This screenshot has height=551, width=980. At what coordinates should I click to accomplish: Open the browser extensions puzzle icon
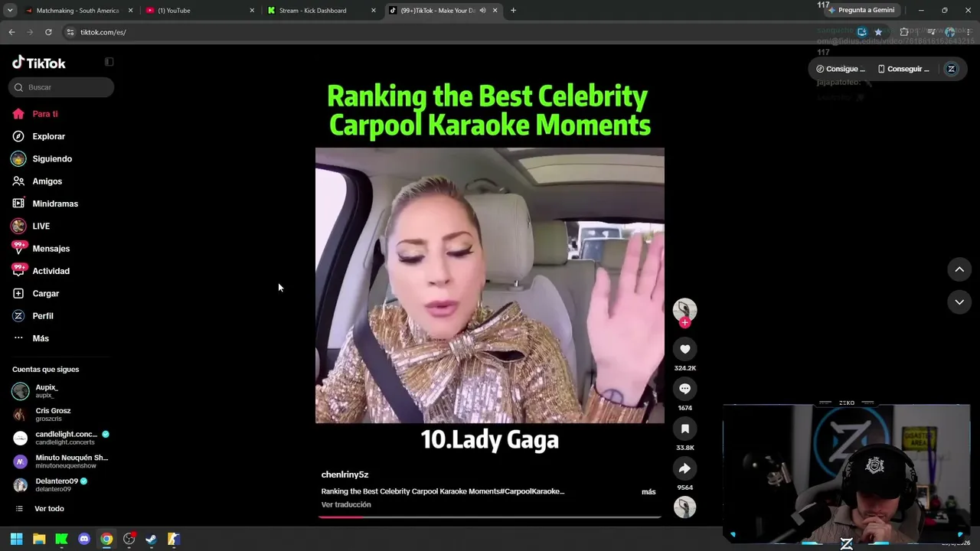coord(904,32)
